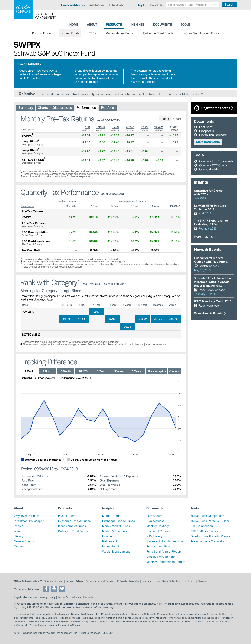This screenshot has height=644, width=251.
Task: Select Money Market Funds submenu item
Action: pyautogui.click(x=120, y=33)
